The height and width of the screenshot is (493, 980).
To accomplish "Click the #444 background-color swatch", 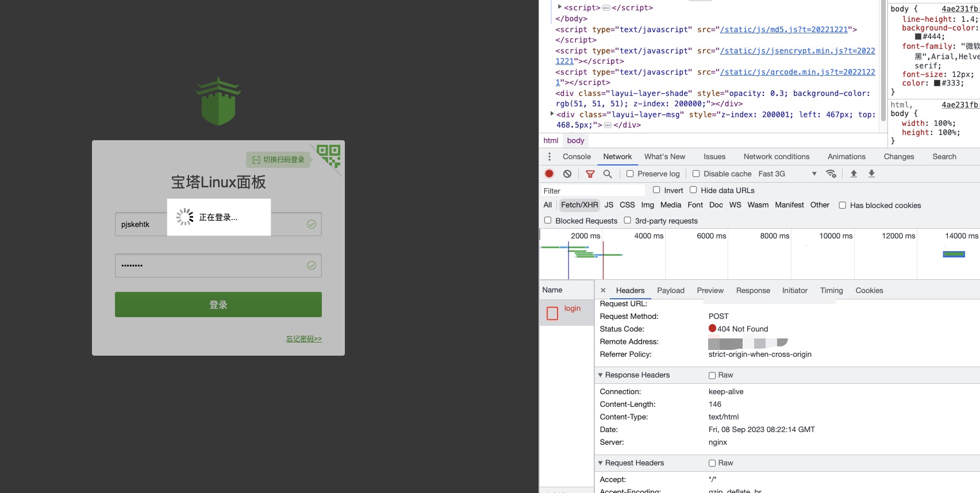I will pyautogui.click(x=918, y=37).
